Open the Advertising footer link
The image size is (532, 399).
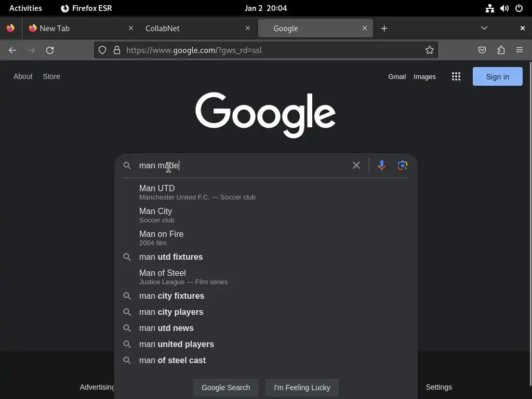[x=97, y=387]
